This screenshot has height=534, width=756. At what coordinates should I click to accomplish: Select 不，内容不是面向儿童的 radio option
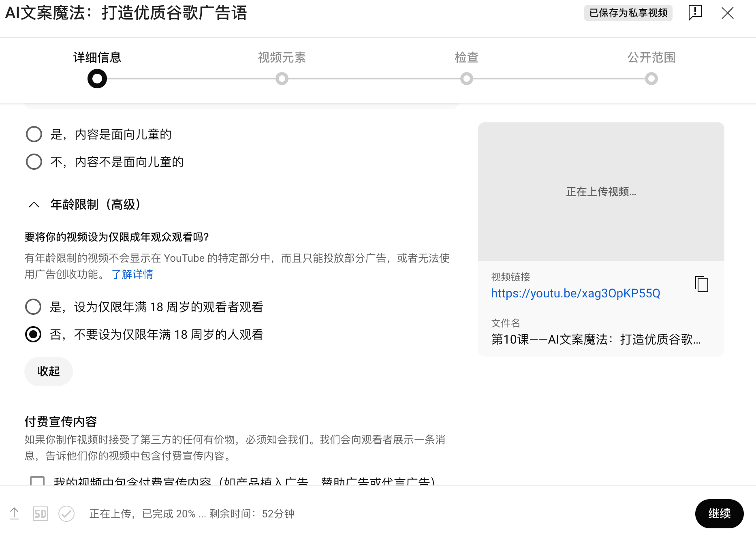click(34, 162)
